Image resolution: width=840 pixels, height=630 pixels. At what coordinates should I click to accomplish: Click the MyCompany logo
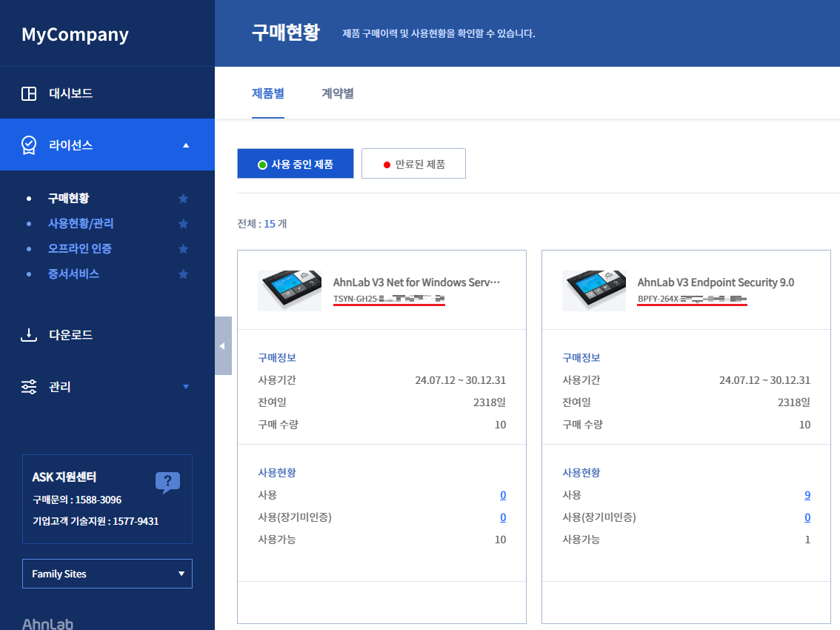click(x=75, y=34)
